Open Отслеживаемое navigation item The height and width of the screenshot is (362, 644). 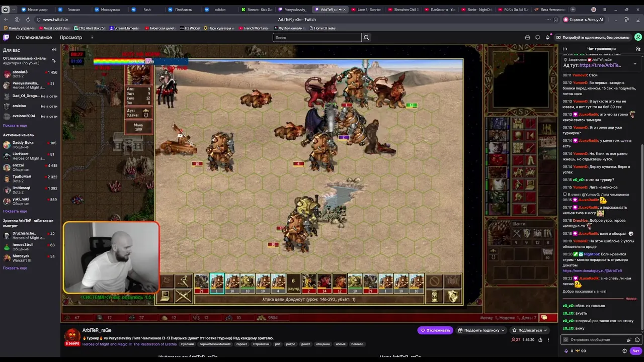34,37
